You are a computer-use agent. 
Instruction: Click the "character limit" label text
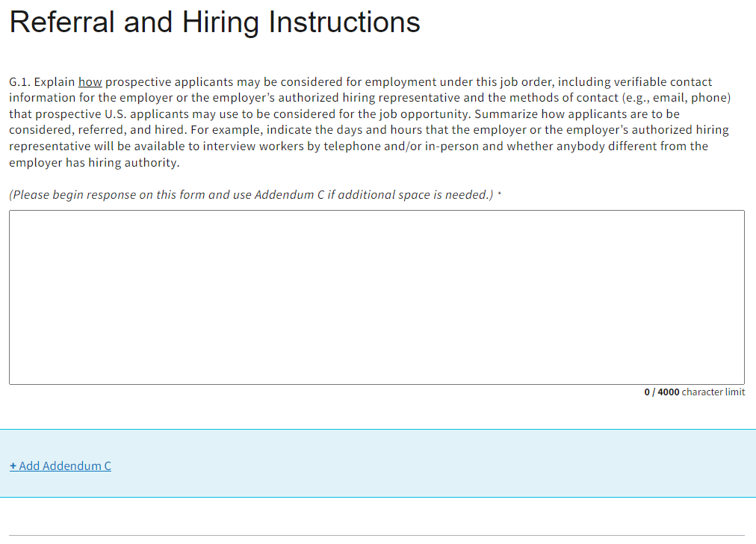tap(713, 392)
